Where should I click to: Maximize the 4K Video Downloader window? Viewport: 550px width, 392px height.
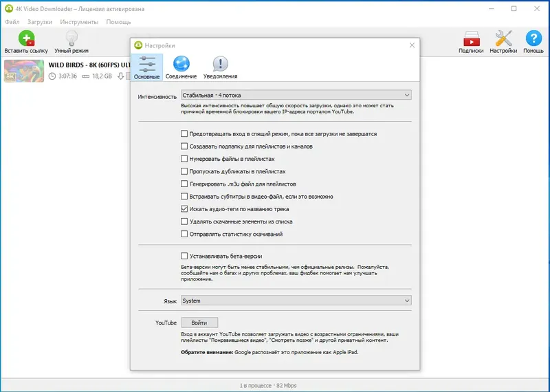pos(514,9)
